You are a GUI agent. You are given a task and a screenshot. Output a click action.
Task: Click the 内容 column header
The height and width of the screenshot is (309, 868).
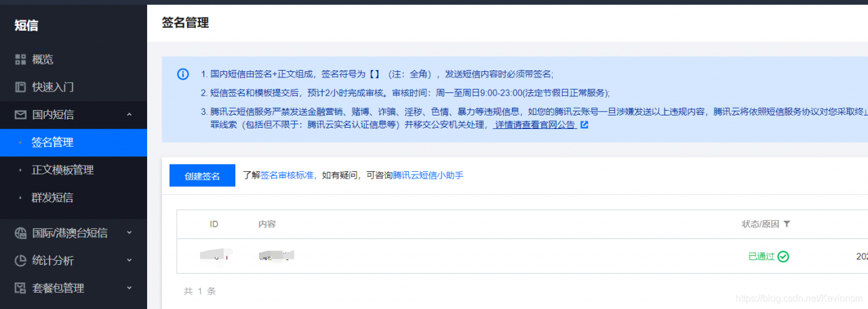click(267, 224)
